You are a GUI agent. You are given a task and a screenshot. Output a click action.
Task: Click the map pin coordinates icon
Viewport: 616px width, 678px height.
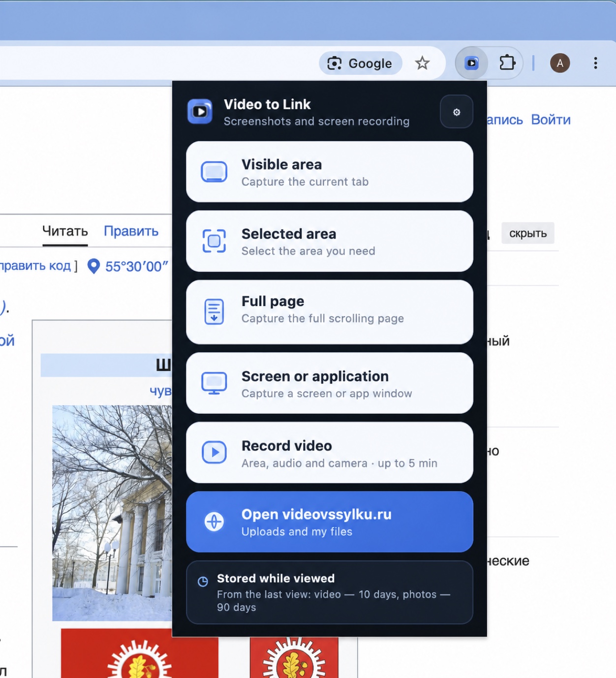93,266
